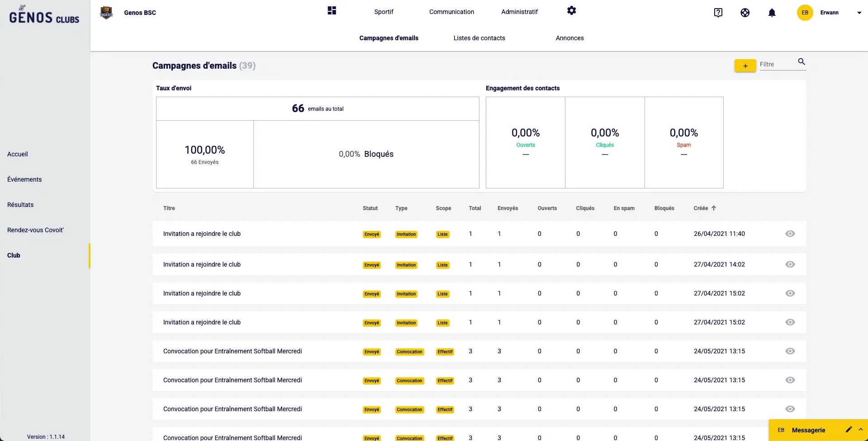Open the dashboard grid icon
This screenshot has height=441, width=868.
point(332,11)
